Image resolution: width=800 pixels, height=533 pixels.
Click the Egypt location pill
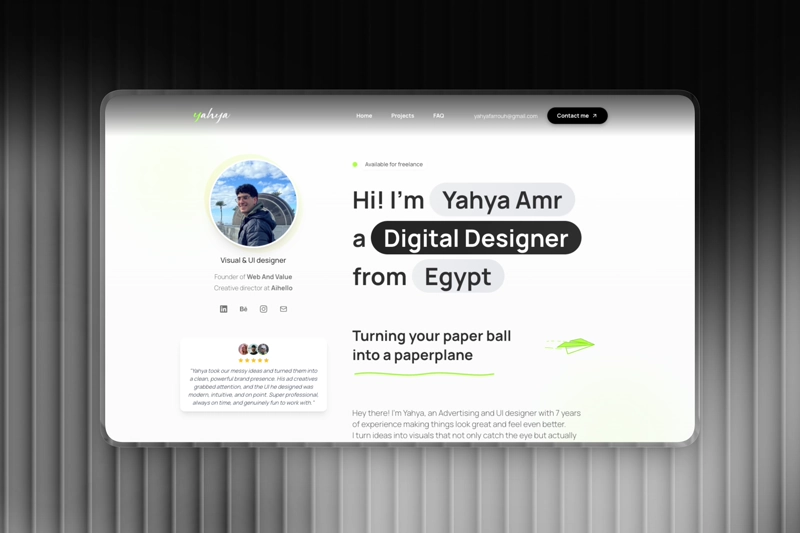tap(458, 277)
